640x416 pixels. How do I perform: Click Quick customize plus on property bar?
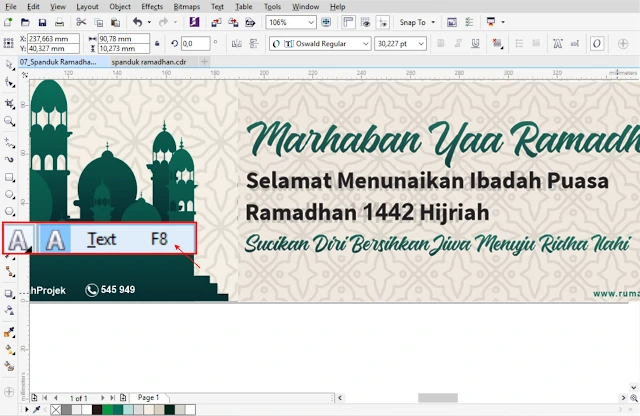coord(623,43)
